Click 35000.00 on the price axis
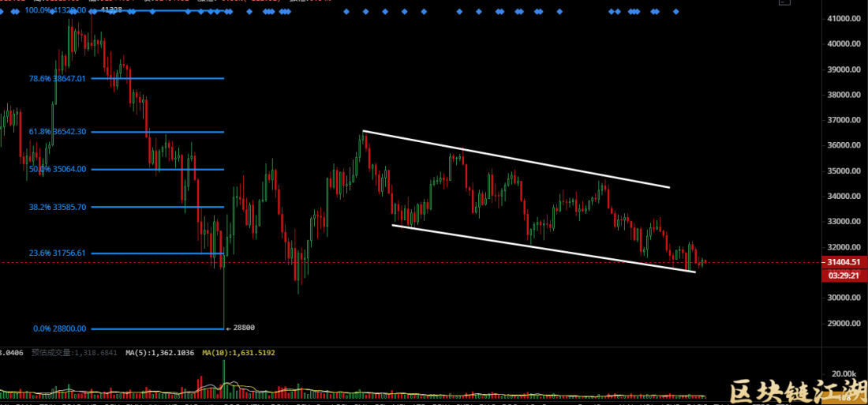868x405 pixels. [844, 171]
